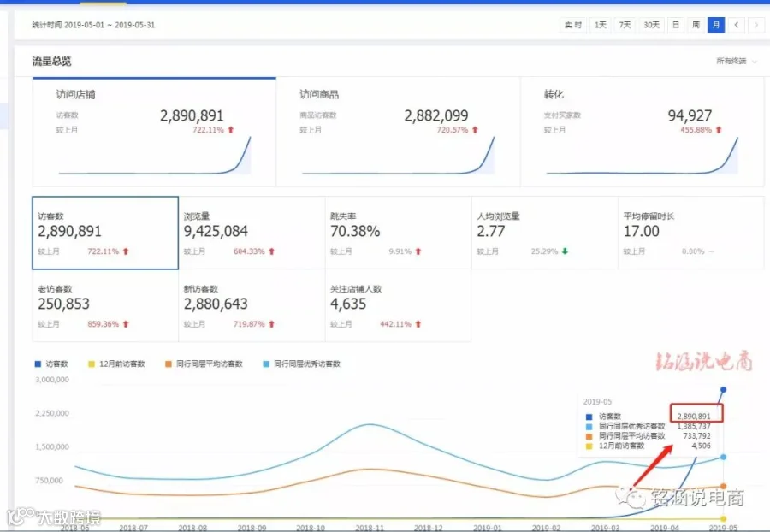Select the 浏览量 metric card
Screen dimensions: 770x532
click(252, 233)
